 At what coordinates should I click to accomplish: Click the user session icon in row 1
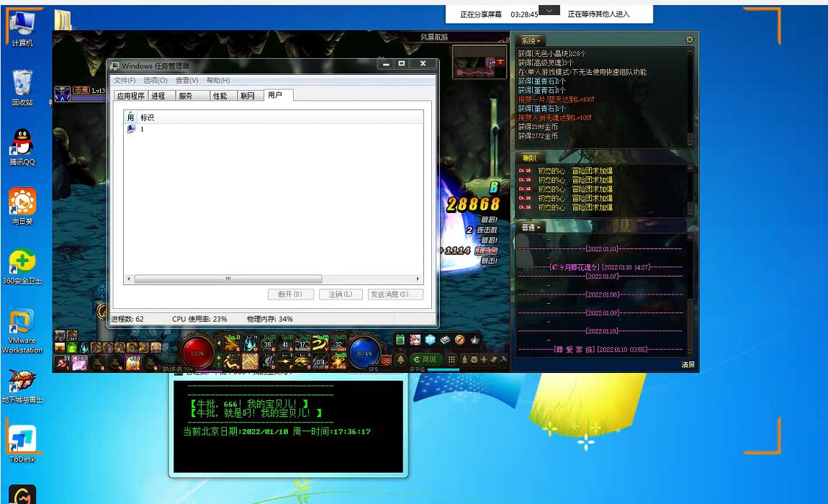pos(131,129)
